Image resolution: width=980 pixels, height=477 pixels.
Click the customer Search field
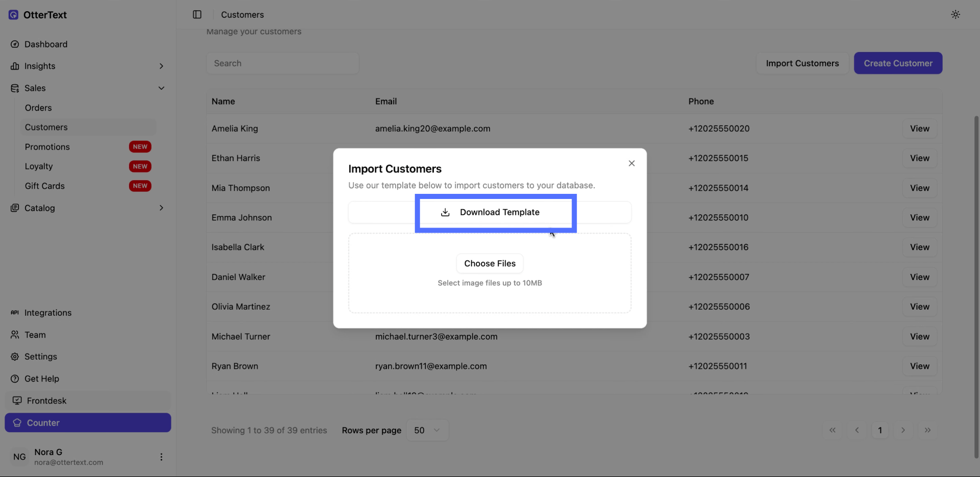(282, 64)
